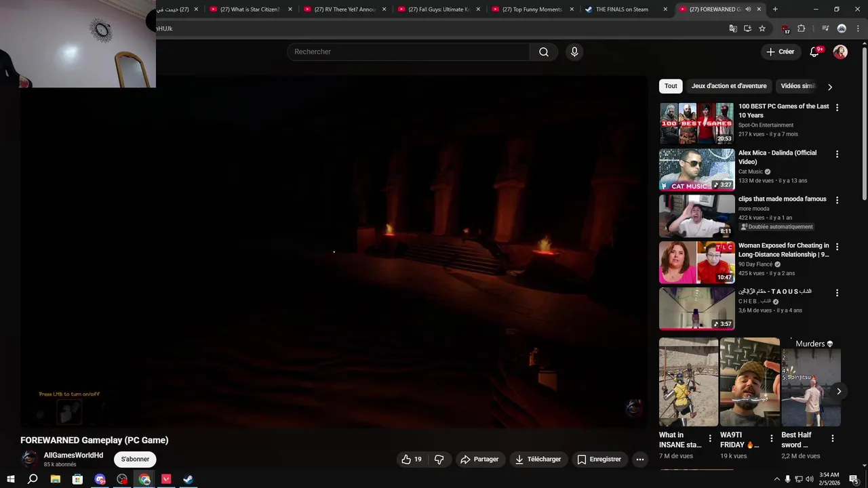The image size is (868, 488).
Task: Open options for WA9TI FRIDAY short
Action: click(x=771, y=439)
